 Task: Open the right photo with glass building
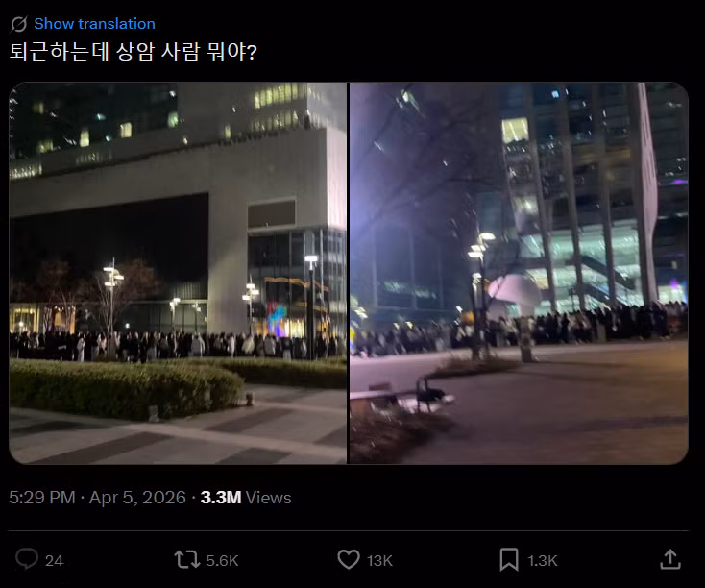[519, 273]
